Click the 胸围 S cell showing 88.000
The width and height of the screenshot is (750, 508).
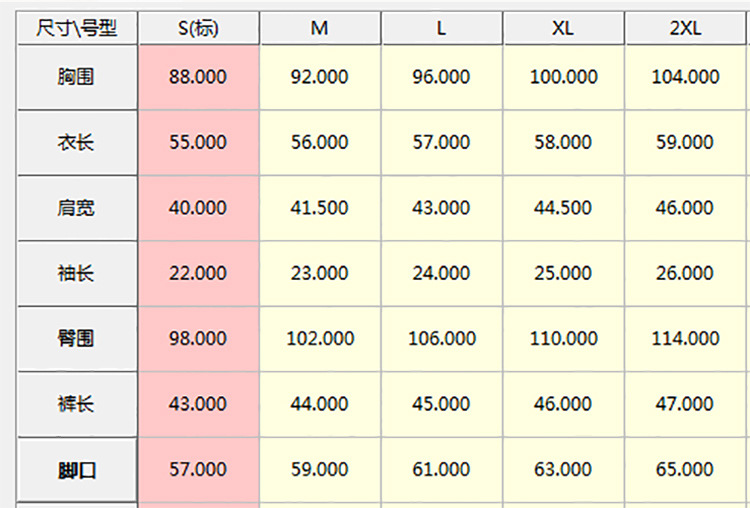click(198, 77)
